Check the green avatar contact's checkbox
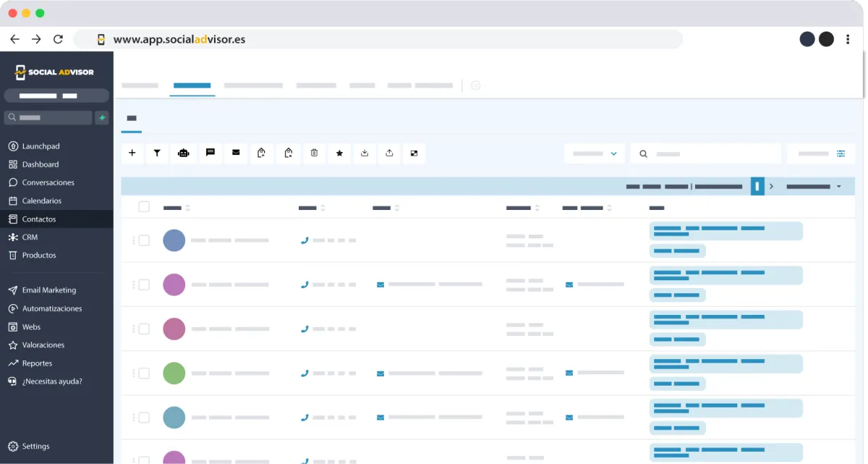868x464 pixels. [144, 374]
